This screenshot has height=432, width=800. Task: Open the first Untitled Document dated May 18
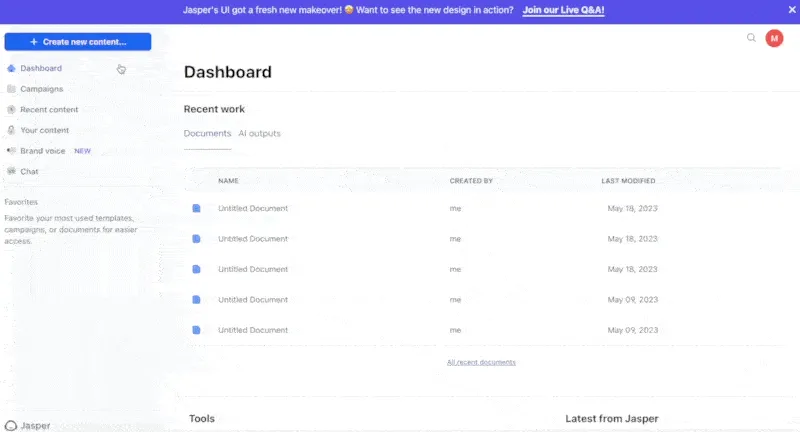253,208
